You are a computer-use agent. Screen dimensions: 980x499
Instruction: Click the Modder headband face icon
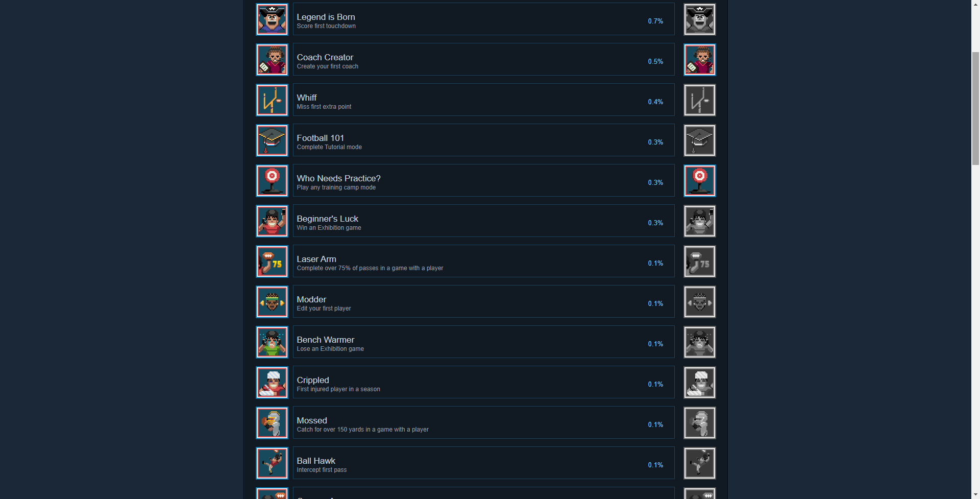pos(272,302)
